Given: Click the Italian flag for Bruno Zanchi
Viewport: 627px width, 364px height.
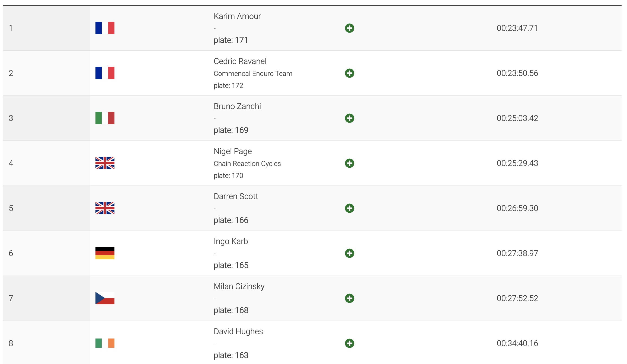Looking at the screenshot, I should (x=105, y=118).
